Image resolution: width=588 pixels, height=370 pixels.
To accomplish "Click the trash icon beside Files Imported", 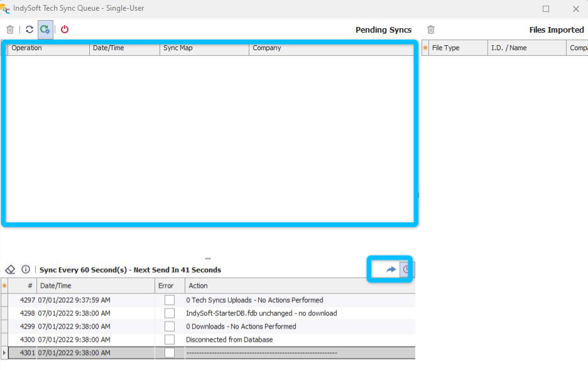I will (431, 30).
